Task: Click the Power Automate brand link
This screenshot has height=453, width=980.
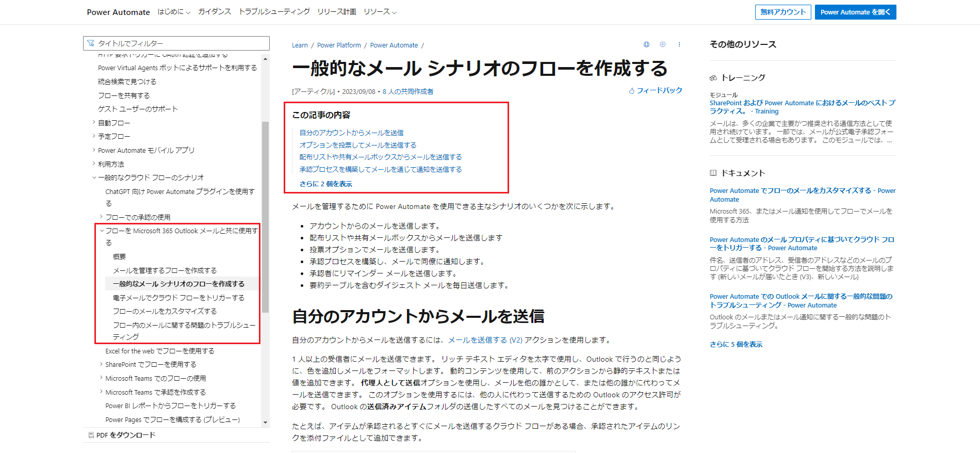Action: click(118, 12)
